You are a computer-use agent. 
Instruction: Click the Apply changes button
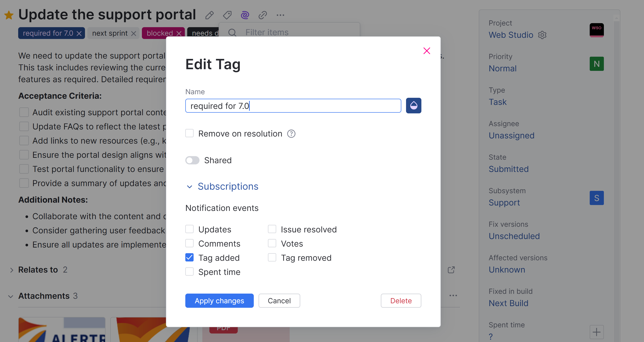coord(219,300)
